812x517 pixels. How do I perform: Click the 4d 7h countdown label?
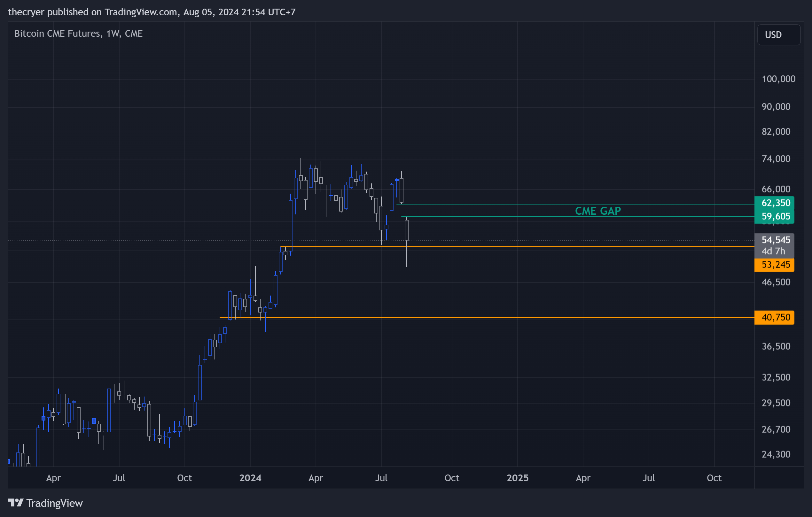773,251
